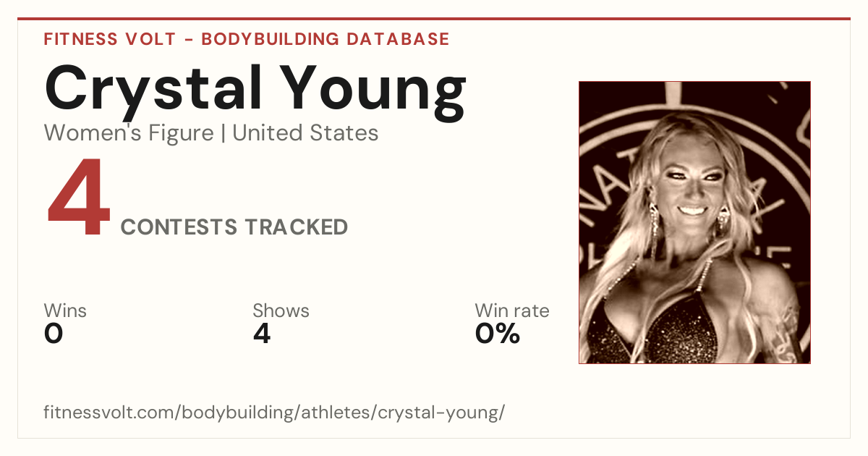
Task: Click the separator bar between Figure and United
Action: [223, 134]
